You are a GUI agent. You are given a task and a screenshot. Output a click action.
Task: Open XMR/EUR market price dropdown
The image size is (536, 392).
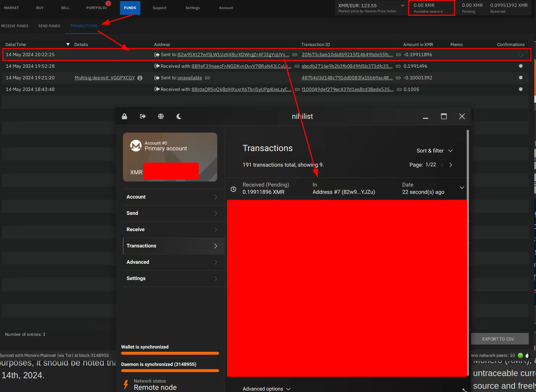point(402,6)
